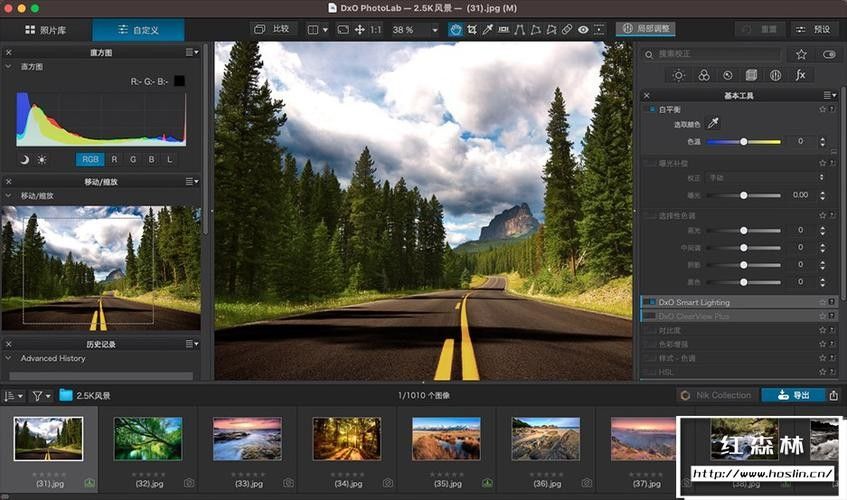This screenshot has width=847, height=500.
Task: Adjust the 色温 temperature slider handle
Action: (x=744, y=141)
